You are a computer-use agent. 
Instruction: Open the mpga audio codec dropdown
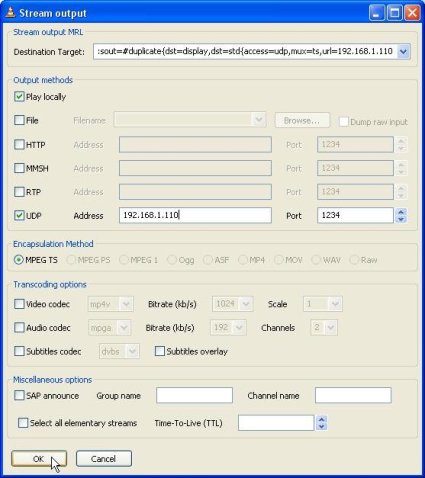click(109, 327)
